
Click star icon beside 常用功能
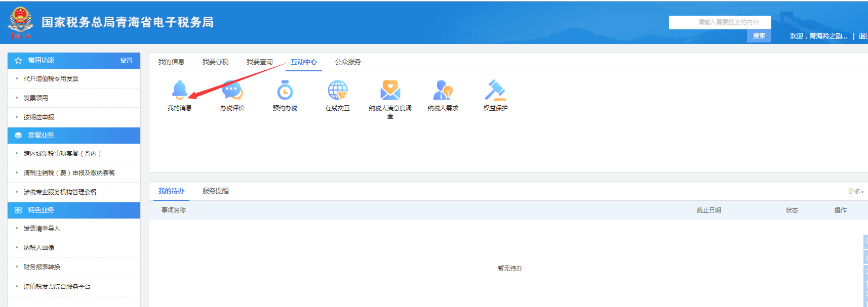point(18,61)
